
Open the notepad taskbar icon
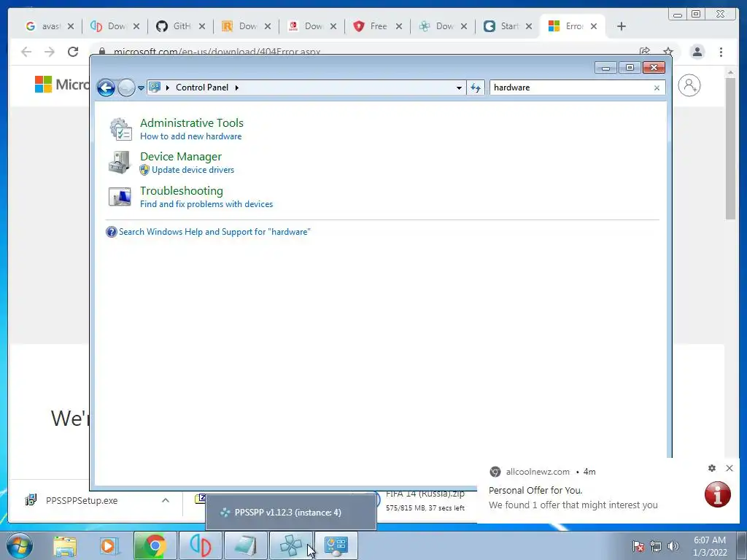(246, 545)
